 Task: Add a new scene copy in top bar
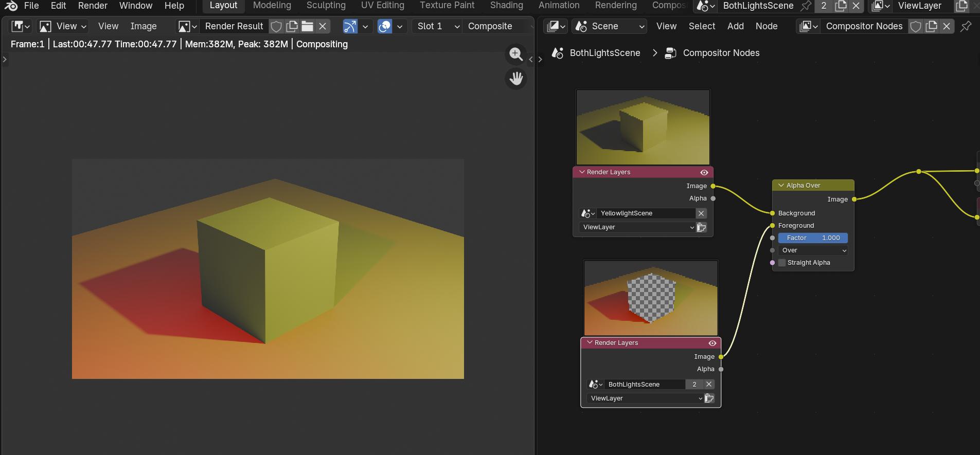841,6
